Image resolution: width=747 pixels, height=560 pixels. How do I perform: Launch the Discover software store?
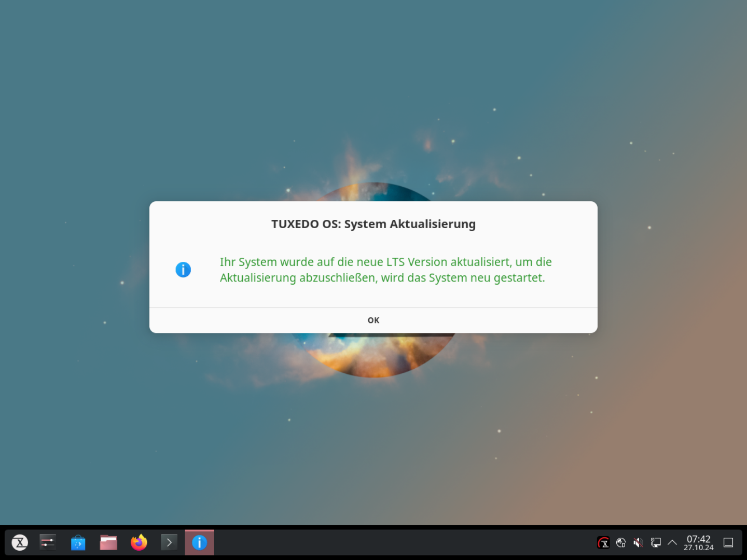(x=78, y=542)
